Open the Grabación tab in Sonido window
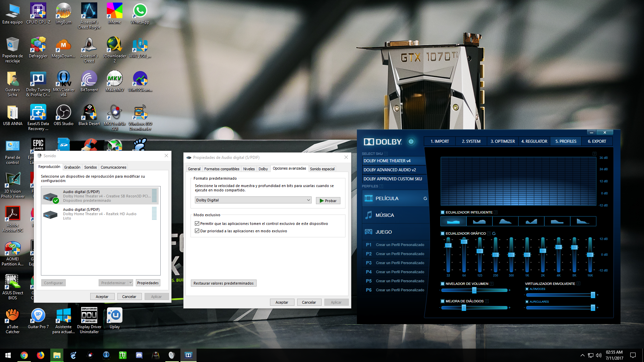Image resolution: width=644 pixels, height=362 pixels. tap(72, 167)
